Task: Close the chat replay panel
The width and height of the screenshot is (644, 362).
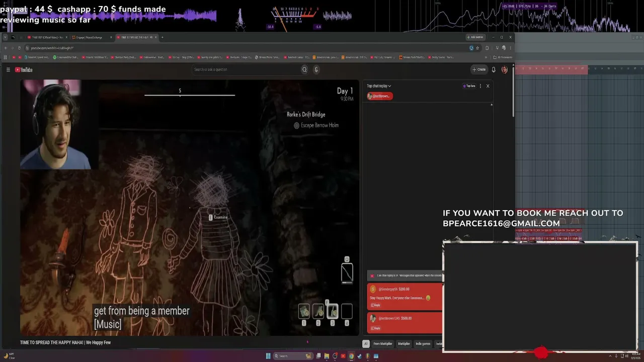Action: pos(488,86)
